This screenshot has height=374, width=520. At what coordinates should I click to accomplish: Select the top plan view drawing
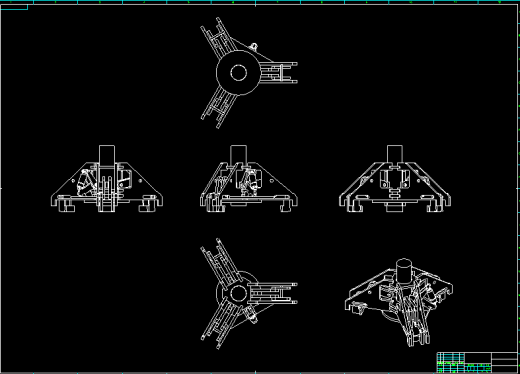249,73
